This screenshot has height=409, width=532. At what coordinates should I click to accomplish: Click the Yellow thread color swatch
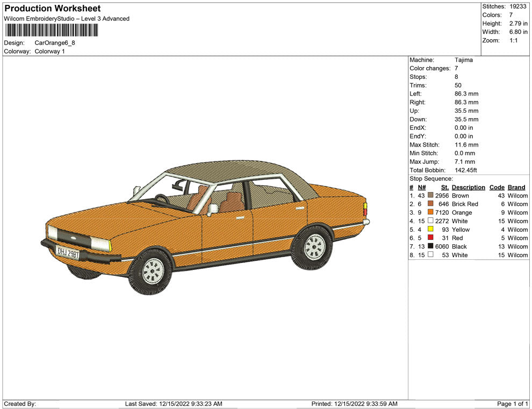[430, 230]
